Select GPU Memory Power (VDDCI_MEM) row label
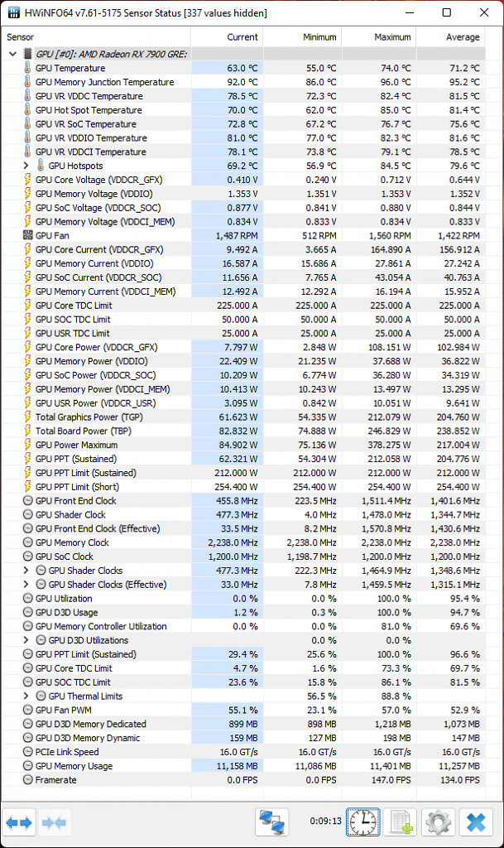This screenshot has height=848, width=504. pyautogui.click(x=103, y=389)
